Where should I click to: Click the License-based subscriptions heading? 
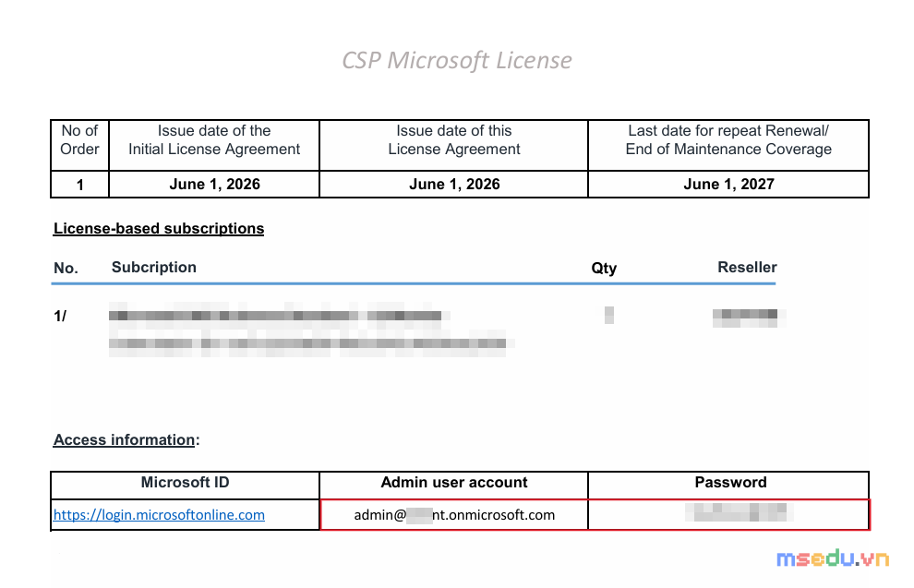click(x=159, y=228)
